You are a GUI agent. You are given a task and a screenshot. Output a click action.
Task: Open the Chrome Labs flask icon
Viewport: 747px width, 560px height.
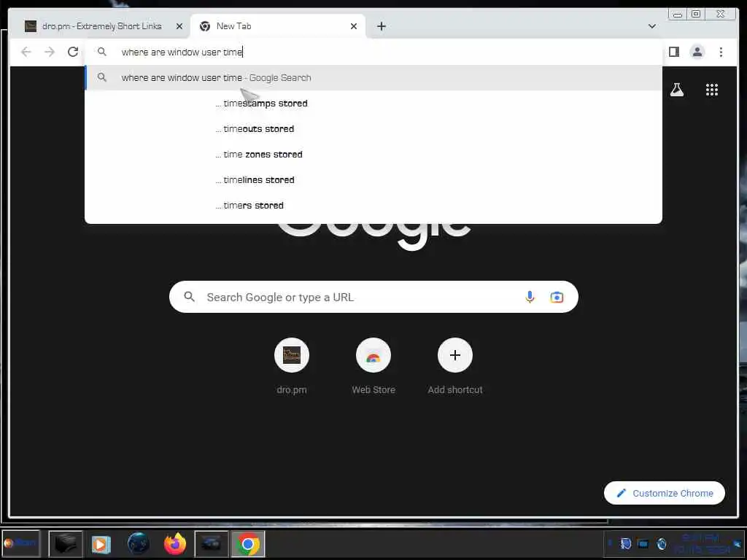(x=676, y=90)
